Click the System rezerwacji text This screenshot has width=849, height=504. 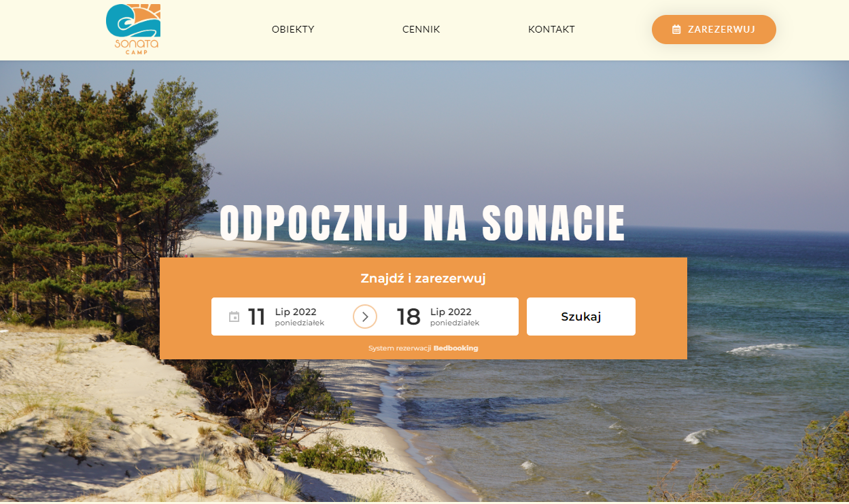[x=400, y=348]
